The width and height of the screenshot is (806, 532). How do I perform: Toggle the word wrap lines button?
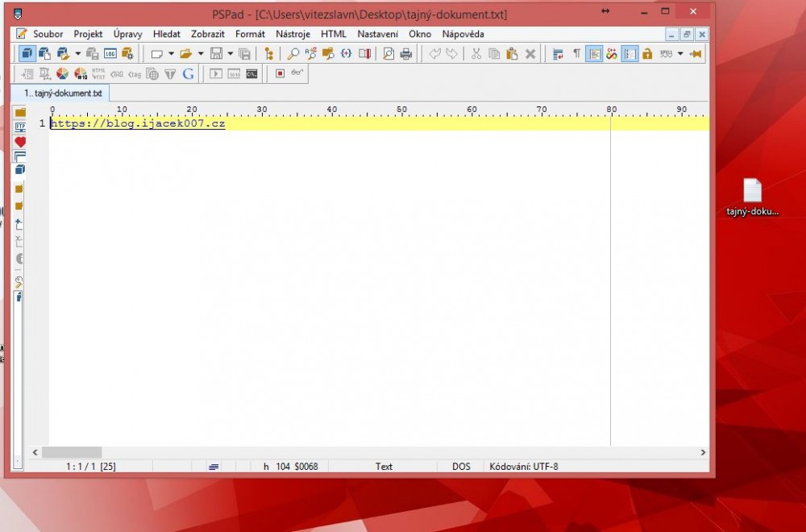558,54
